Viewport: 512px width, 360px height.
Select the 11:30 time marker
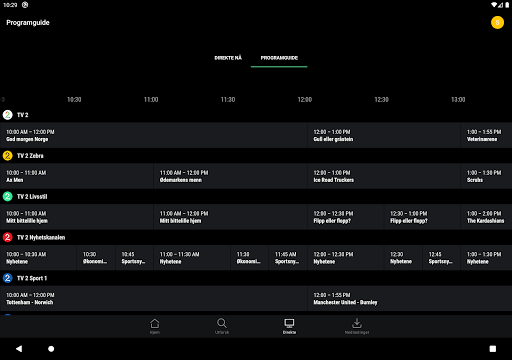228,100
